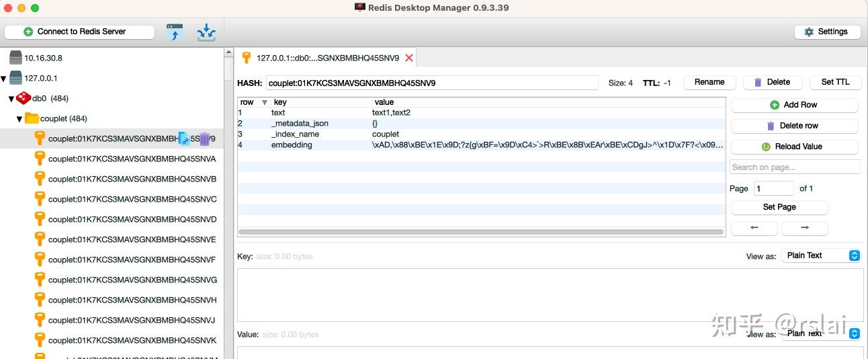Open the Key 'View as' Plain Text dropdown
The width and height of the screenshot is (868, 359).
point(823,255)
